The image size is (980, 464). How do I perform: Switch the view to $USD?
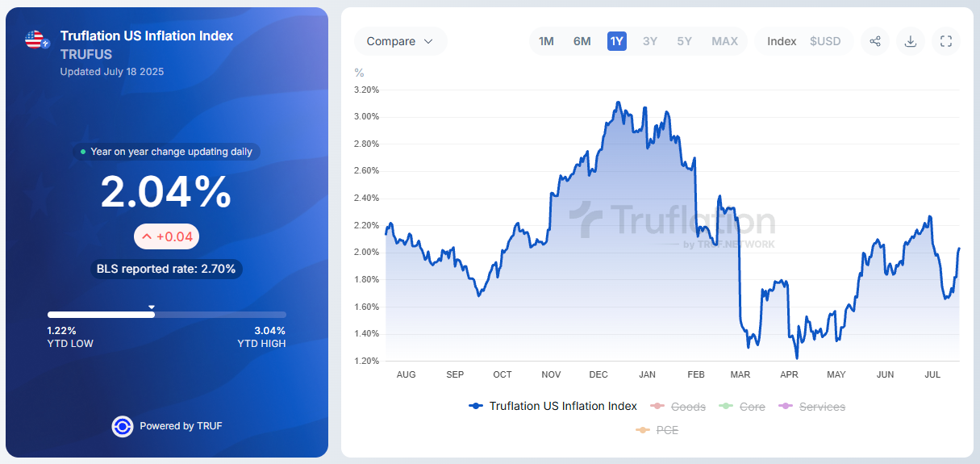(x=825, y=41)
